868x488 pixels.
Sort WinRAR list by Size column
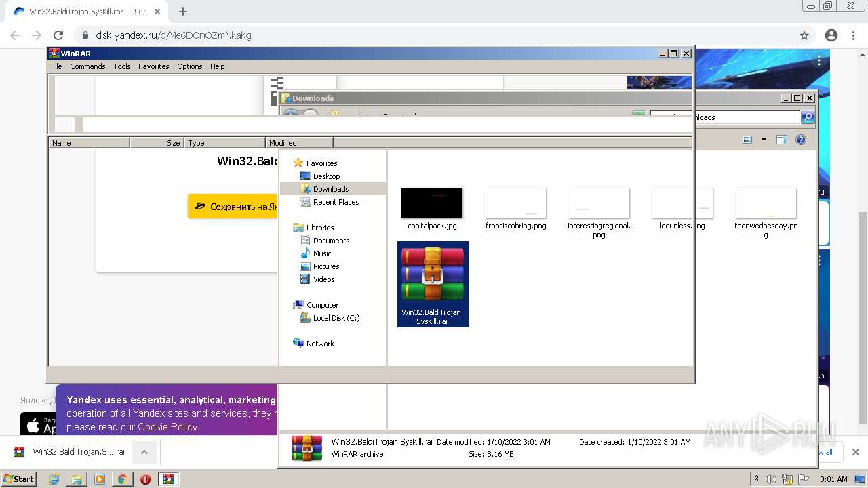tap(157, 142)
